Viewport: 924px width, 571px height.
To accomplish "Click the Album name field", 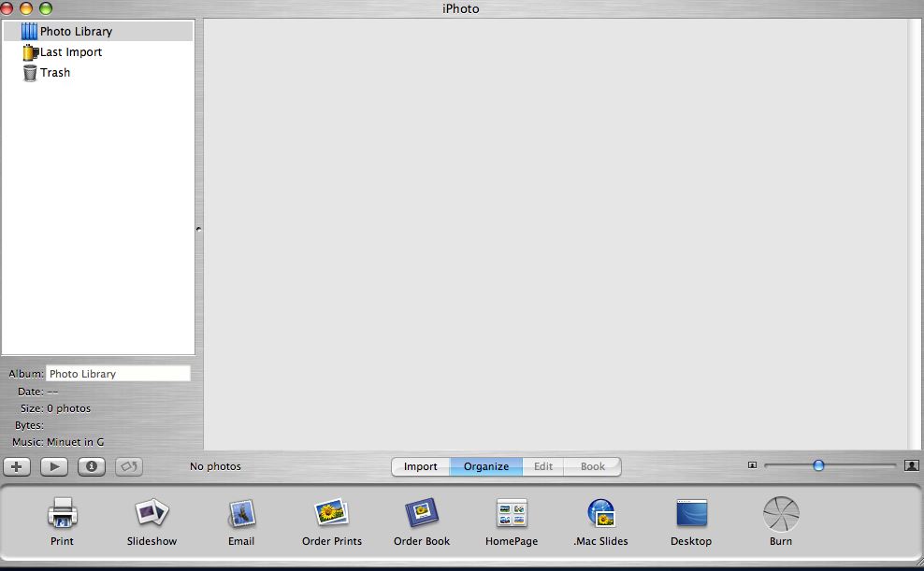I will pos(118,373).
